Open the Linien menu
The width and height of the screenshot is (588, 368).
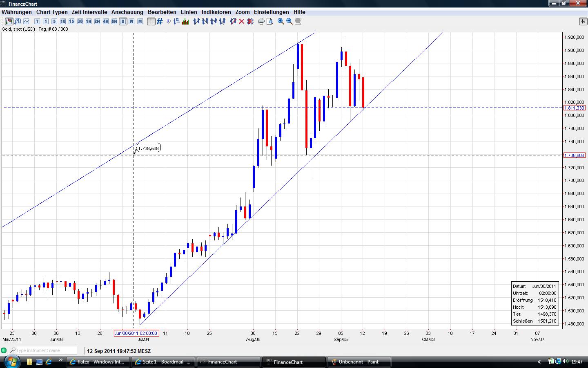189,12
